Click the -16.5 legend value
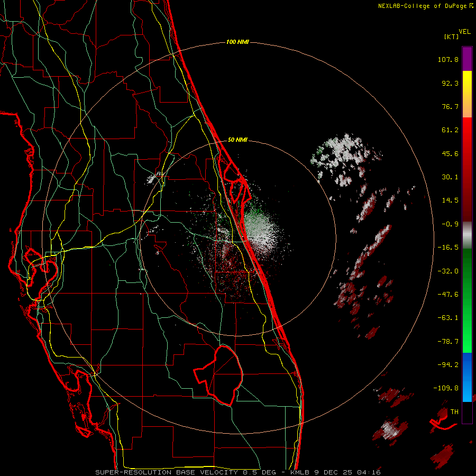The height and width of the screenshot is (476, 476). pyautogui.click(x=448, y=248)
